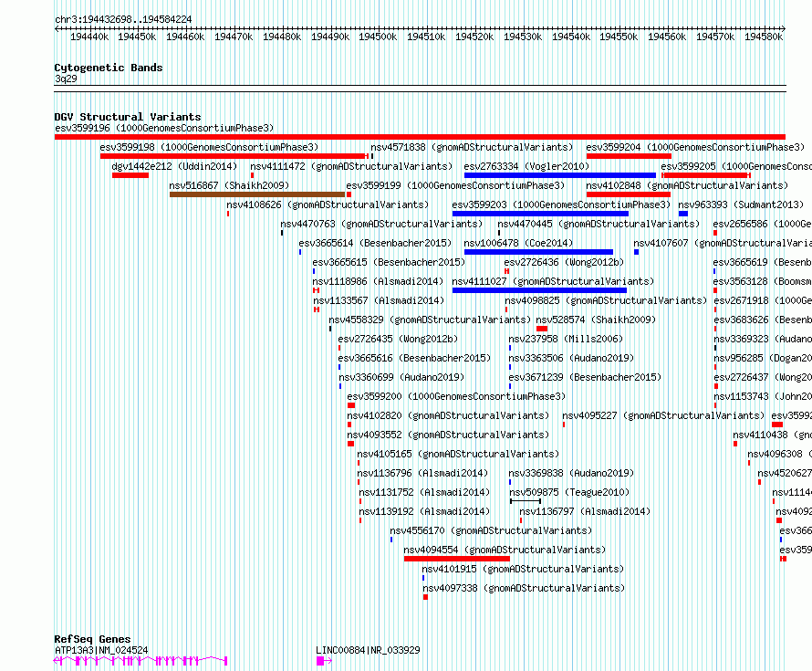Click the 194580k ruler tick label
Screen dimensions: 812x671
point(764,37)
